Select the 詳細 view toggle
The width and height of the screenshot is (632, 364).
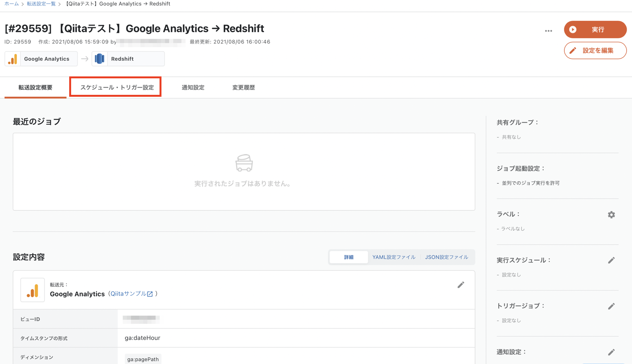click(x=349, y=257)
